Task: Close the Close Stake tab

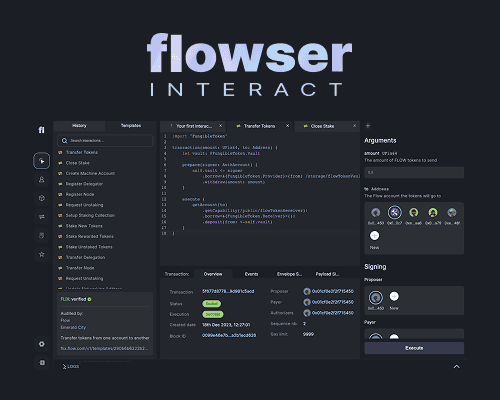Action: tap(354, 126)
